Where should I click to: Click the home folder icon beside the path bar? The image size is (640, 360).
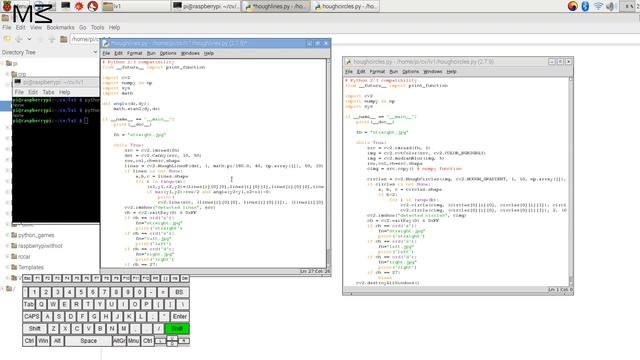click(64, 39)
